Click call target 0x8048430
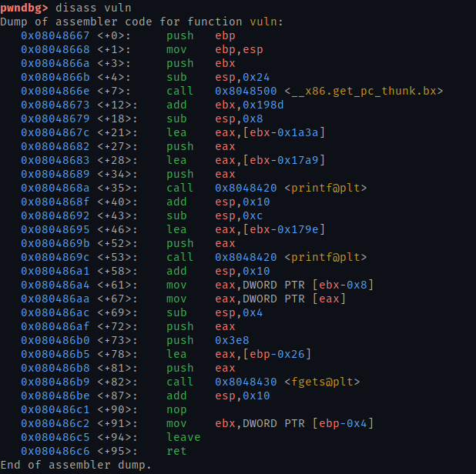Viewport: 476px width, 474px height. (246, 382)
